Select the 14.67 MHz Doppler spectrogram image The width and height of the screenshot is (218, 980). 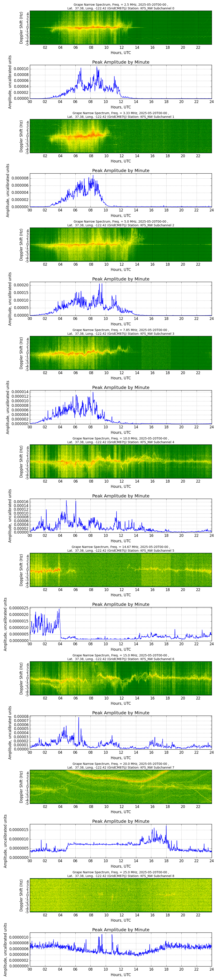click(120, 569)
